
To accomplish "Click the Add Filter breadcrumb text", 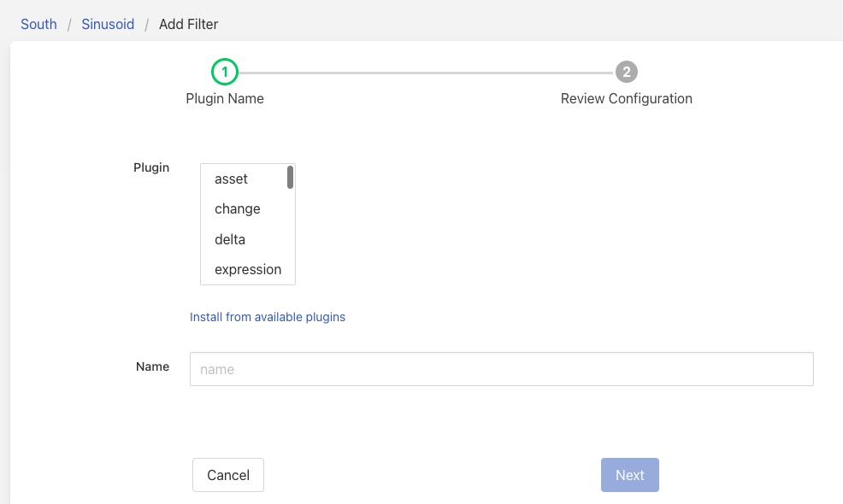I will (x=188, y=24).
